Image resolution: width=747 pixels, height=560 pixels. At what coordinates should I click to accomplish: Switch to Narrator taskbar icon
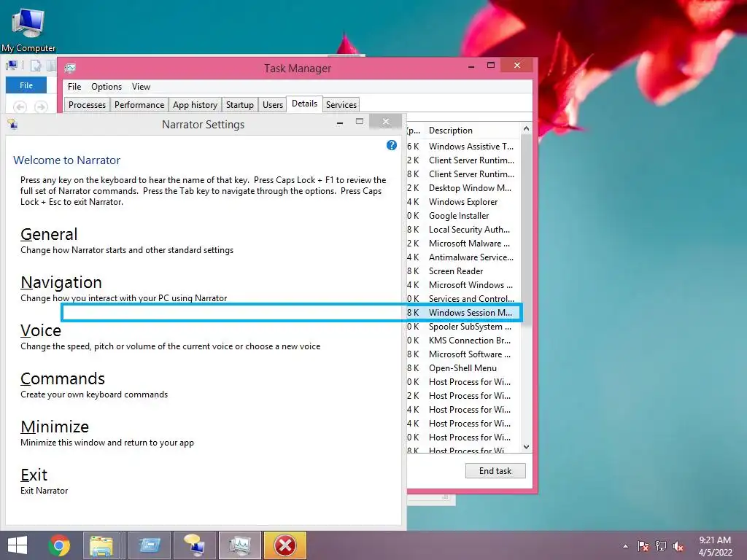pyautogui.click(x=195, y=545)
